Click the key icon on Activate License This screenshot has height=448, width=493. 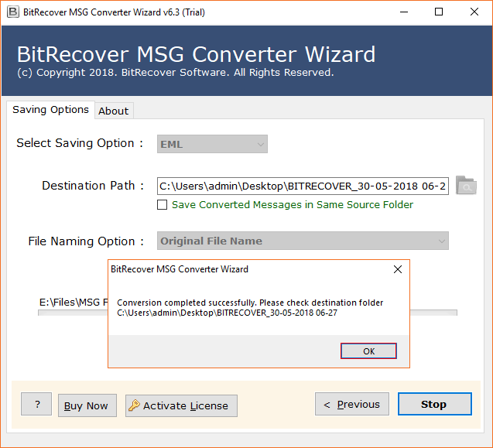point(134,405)
